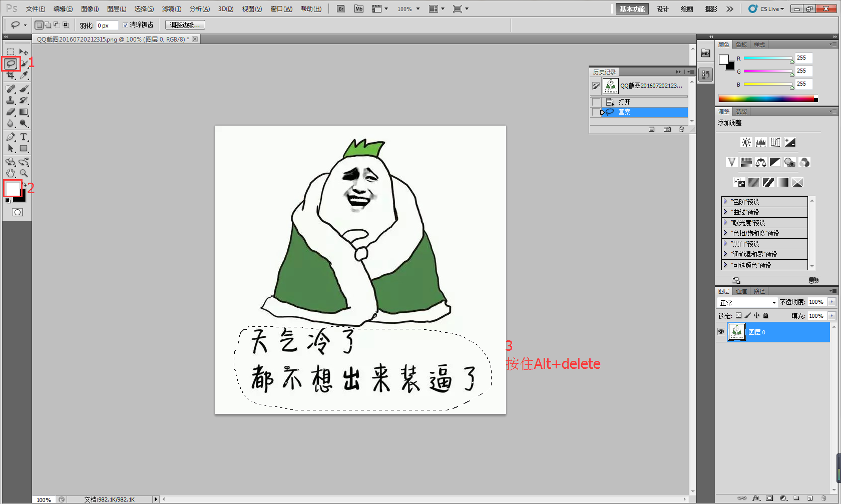Open the 文件(F) menu
Image resolution: width=841 pixels, height=504 pixels.
coord(36,9)
